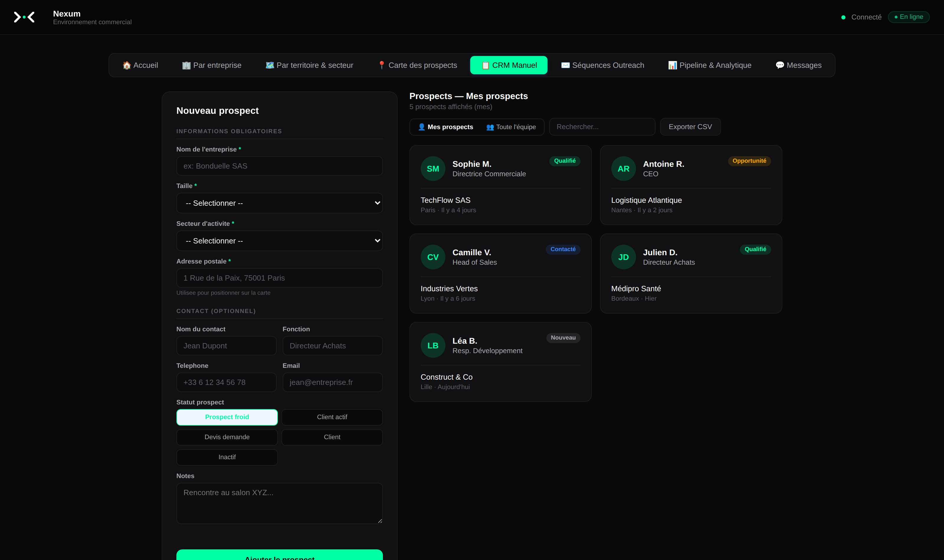Click the building icon on Par entreprise

point(186,65)
